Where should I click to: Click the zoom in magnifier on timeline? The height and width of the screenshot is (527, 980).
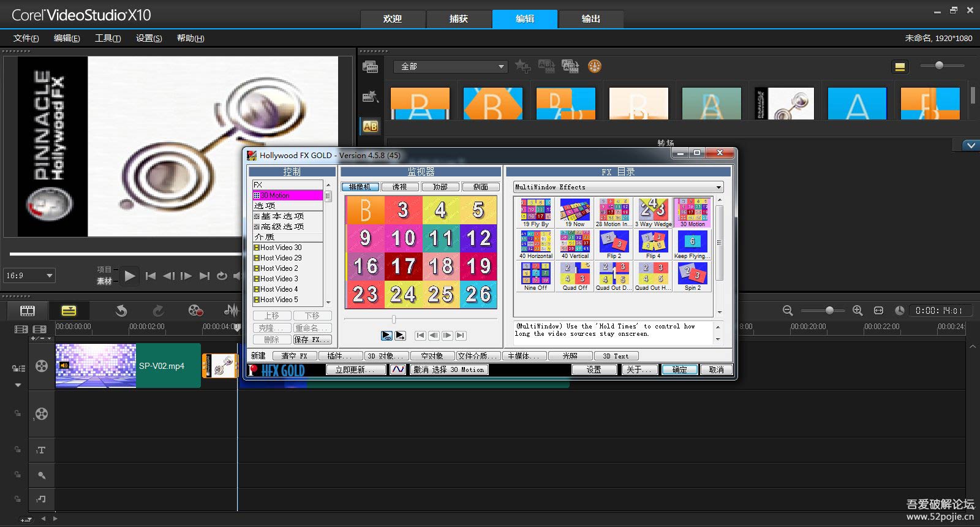coord(858,311)
